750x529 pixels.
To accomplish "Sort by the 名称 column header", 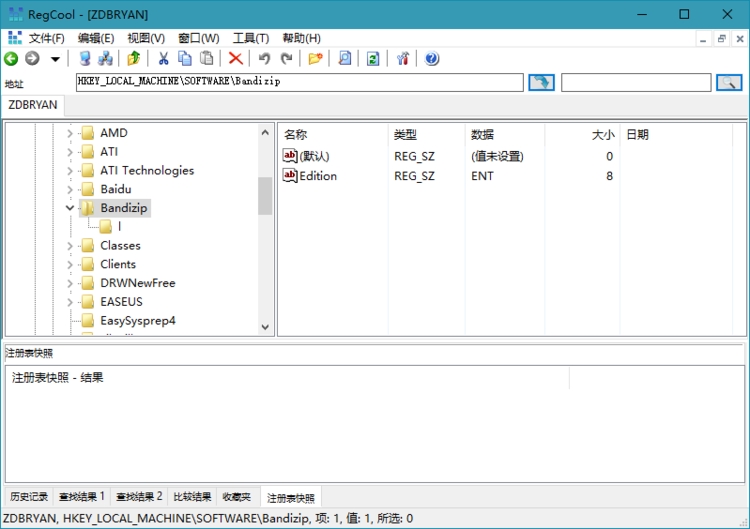I will click(296, 134).
